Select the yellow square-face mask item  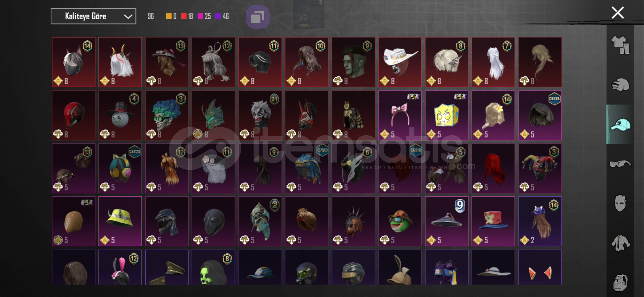(x=446, y=116)
